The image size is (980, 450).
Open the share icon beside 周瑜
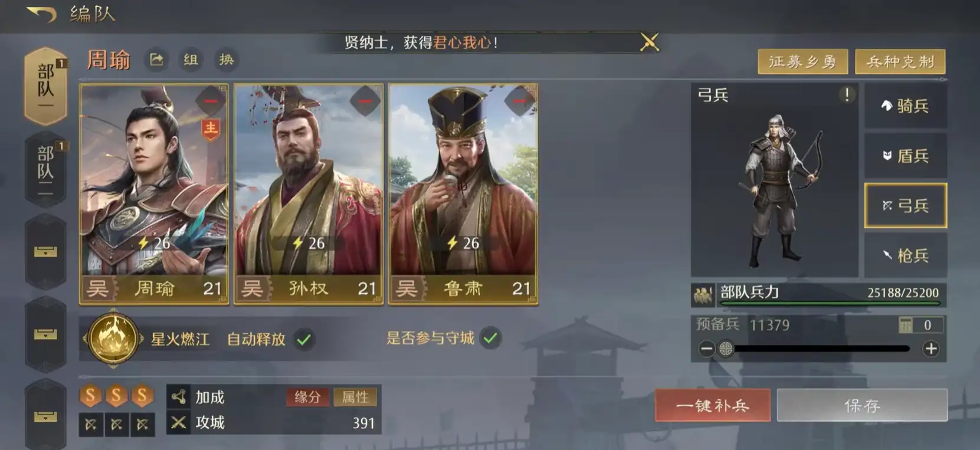pos(156,60)
